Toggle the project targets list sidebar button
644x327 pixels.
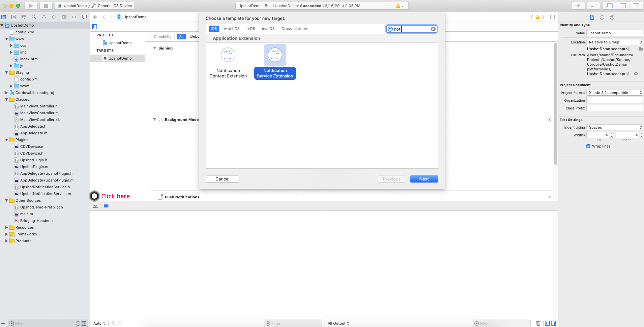click(95, 27)
